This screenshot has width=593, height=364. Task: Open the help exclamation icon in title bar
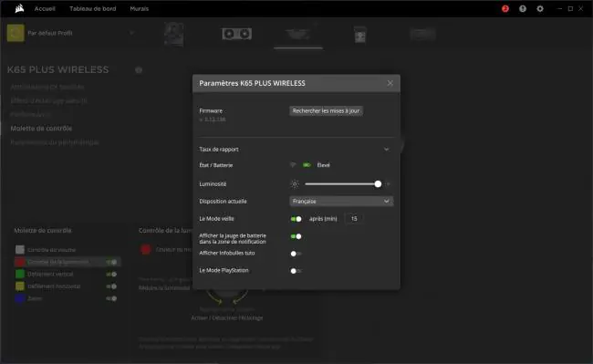523,9
